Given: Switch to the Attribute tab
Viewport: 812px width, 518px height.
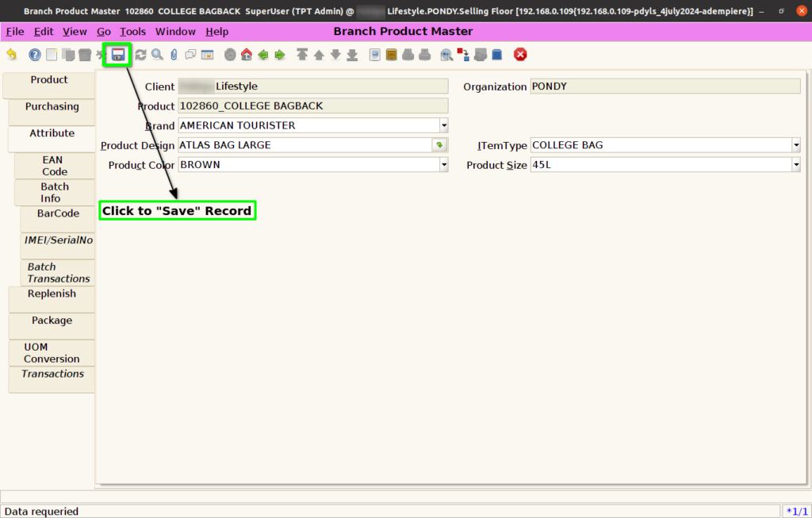Looking at the screenshot, I should [52, 138].
